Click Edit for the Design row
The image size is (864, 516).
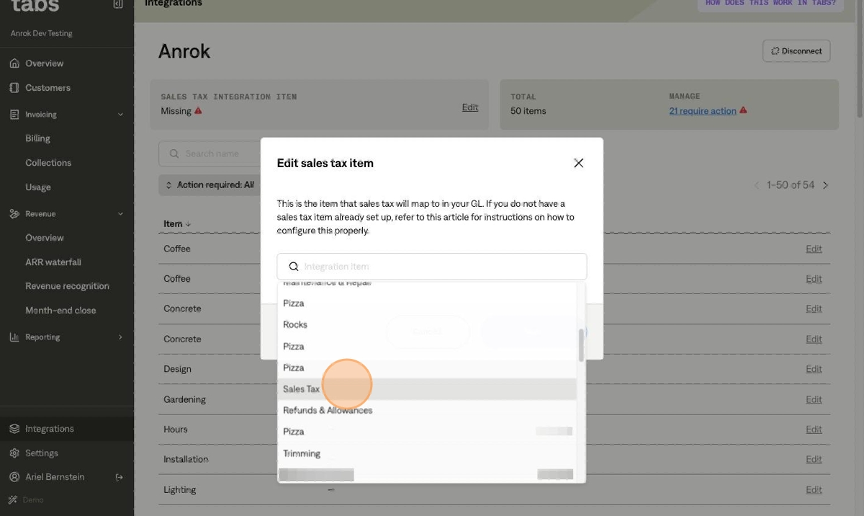(813, 369)
